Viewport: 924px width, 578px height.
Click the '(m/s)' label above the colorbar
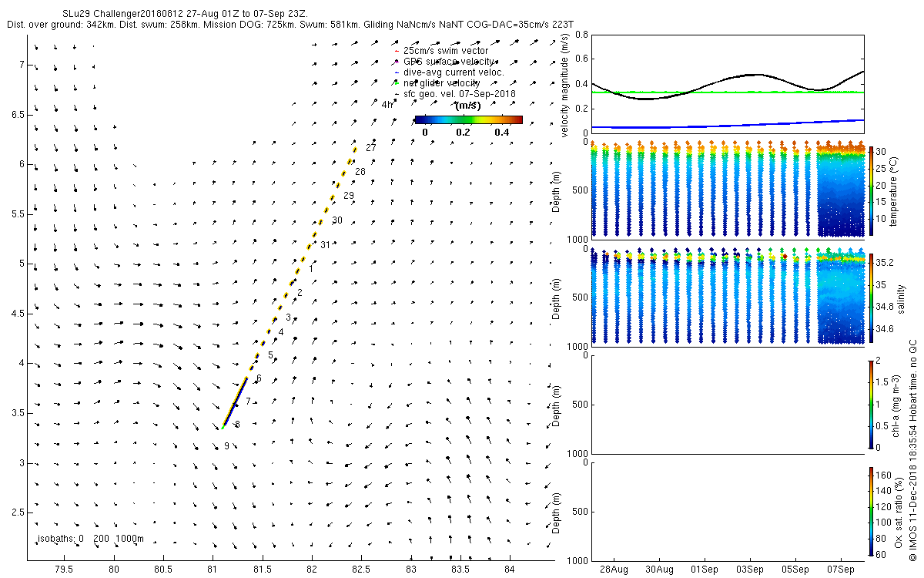(x=468, y=106)
